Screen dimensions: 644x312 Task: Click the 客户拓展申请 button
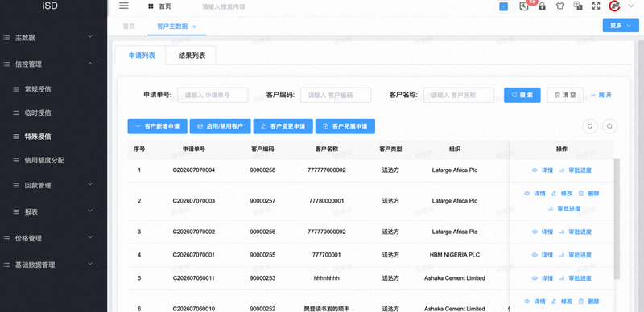click(345, 126)
